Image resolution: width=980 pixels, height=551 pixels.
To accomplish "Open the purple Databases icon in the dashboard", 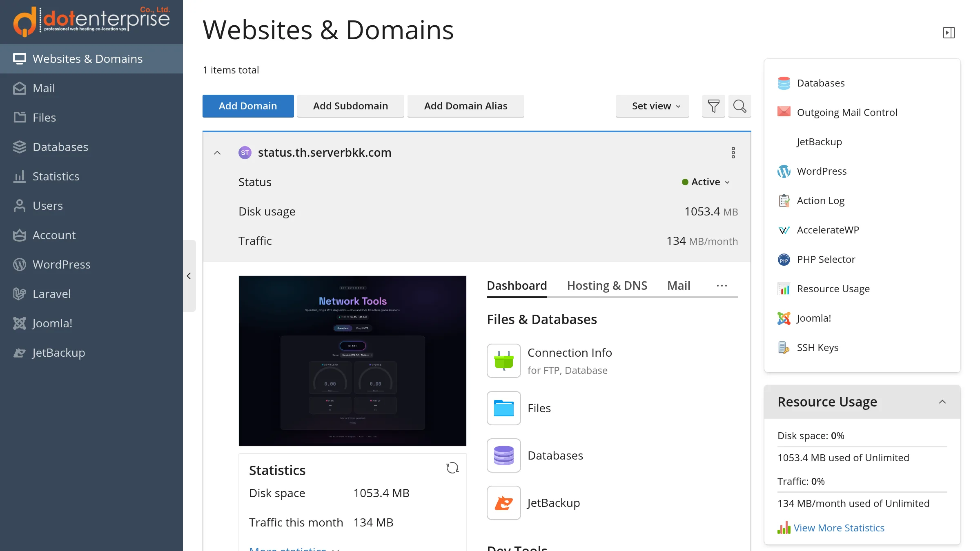I will click(504, 455).
